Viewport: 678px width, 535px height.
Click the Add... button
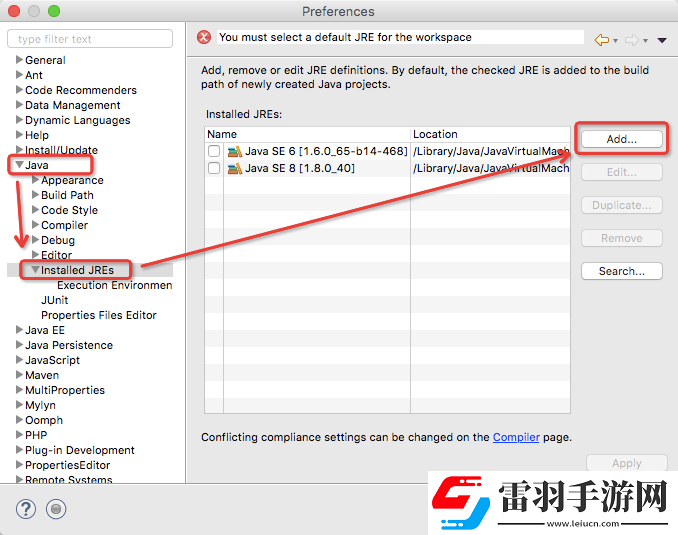point(621,139)
